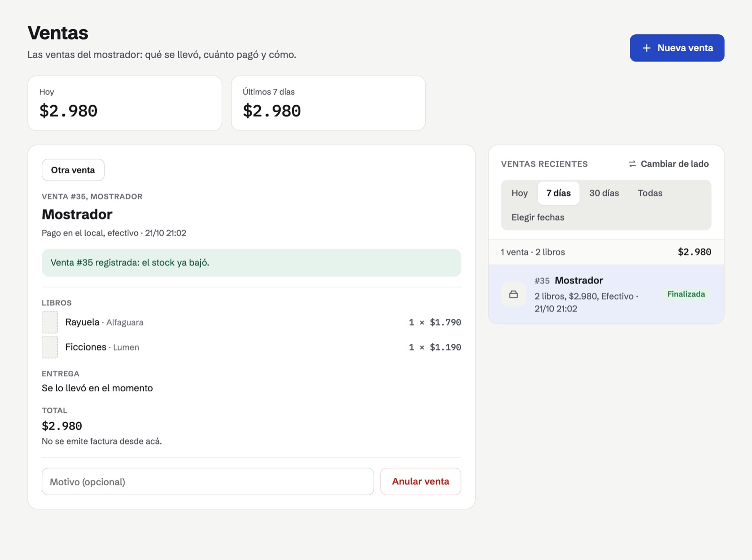752x560 pixels.
Task: Select the 7 días filter tab
Action: (x=558, y=193)
